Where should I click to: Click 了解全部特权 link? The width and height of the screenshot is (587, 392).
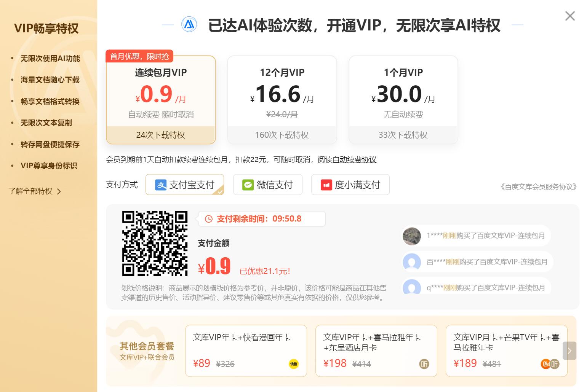(x=30, y=191)
